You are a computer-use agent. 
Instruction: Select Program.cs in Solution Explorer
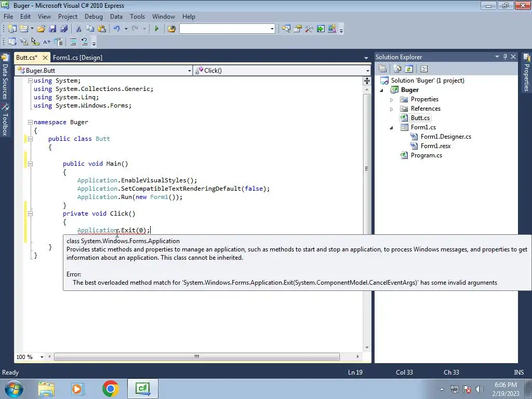pos(426,155)
